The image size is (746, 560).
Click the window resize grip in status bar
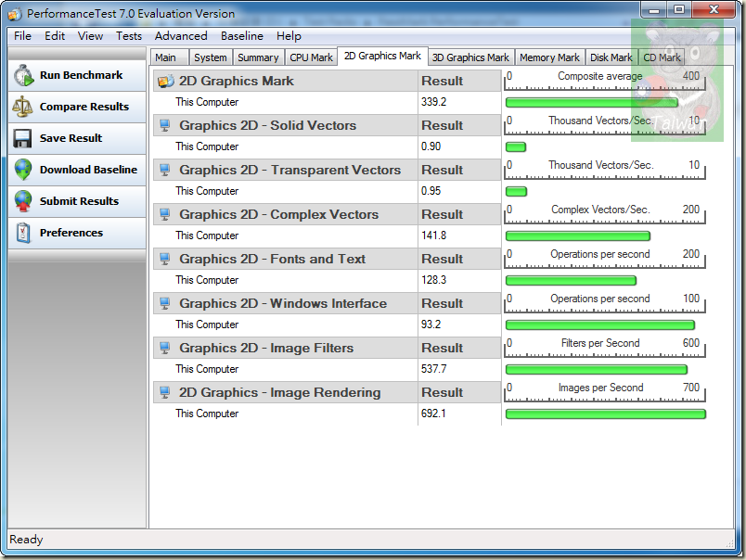coord(730,543)
